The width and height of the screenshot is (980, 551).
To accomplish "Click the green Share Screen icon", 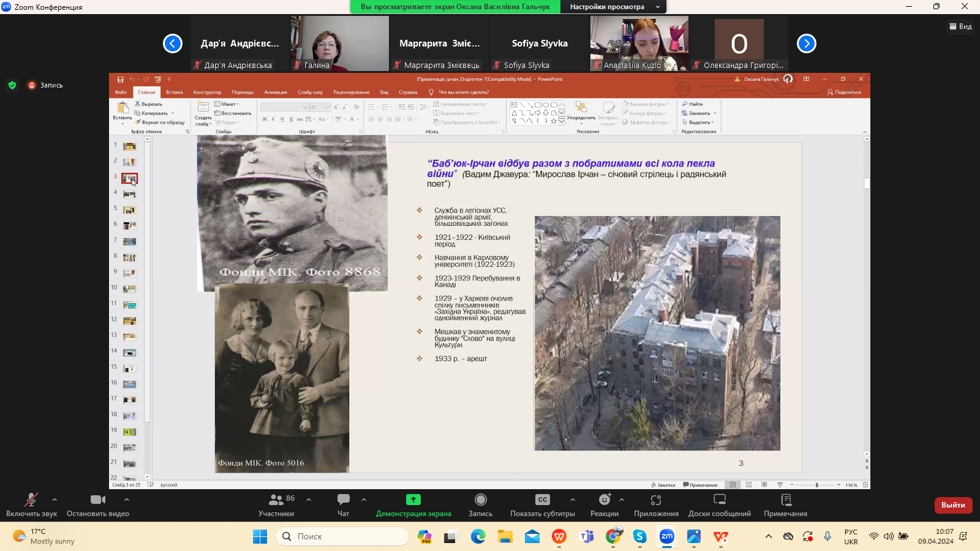I will (413, 500).
